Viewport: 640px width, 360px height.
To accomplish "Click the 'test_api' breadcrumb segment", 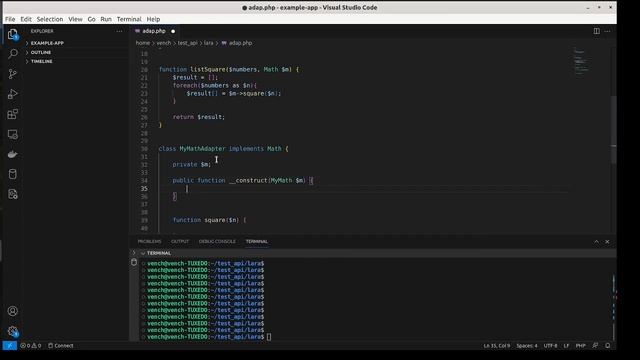I will [188, 43].
